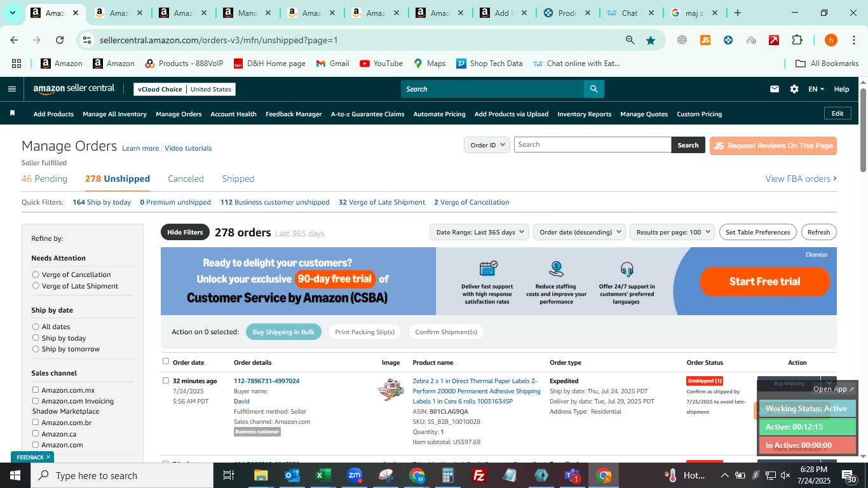
Task: Click the Seller Central top search field
Action: (492, 89)
